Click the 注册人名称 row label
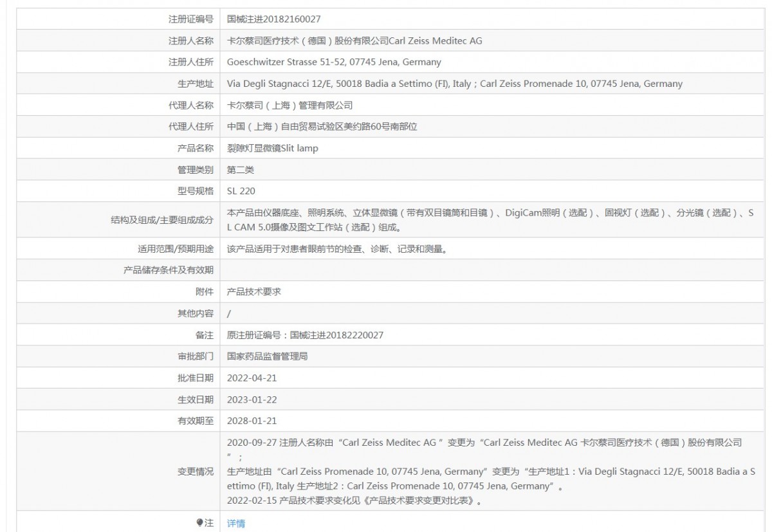Image resolution: width=772 pixels, height=532 pixels. 191,41
